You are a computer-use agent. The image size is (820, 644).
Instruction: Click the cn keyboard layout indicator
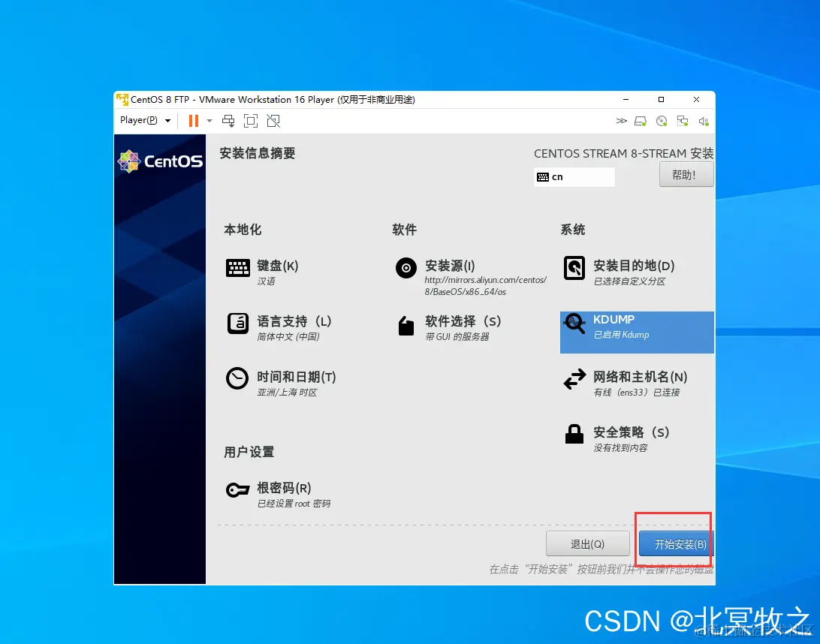click(574, 176)
